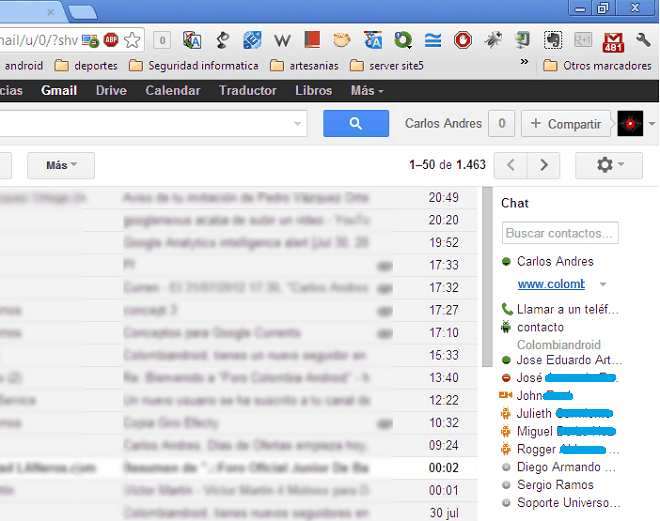
Task: Click Carlos Andres own chat status entry
Action: coord(548,261)
